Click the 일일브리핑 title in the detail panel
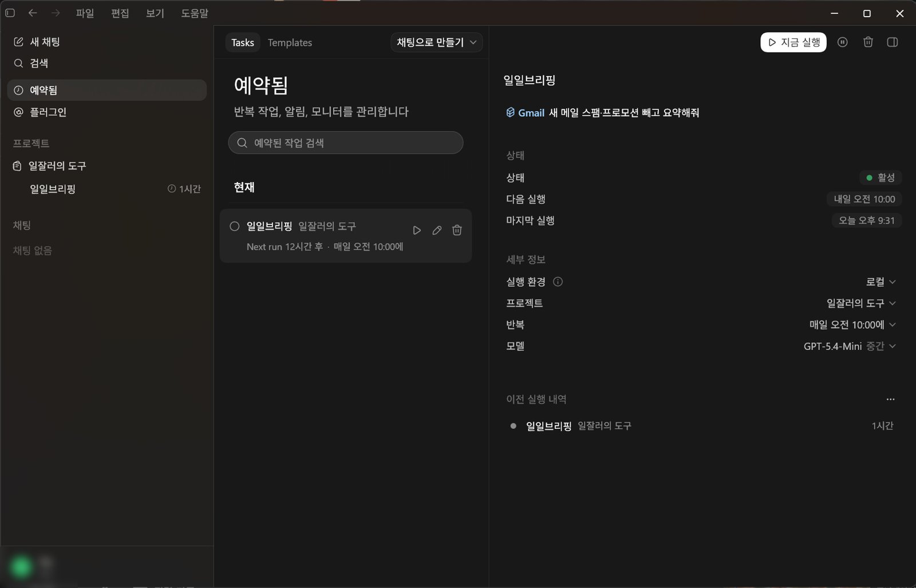The width and height of the screenshot is (916, 588). 530,81
